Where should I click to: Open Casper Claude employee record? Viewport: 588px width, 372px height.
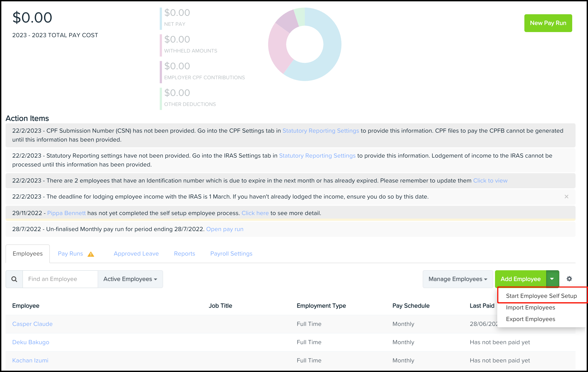pyautogui.click(x=32, y=324)
